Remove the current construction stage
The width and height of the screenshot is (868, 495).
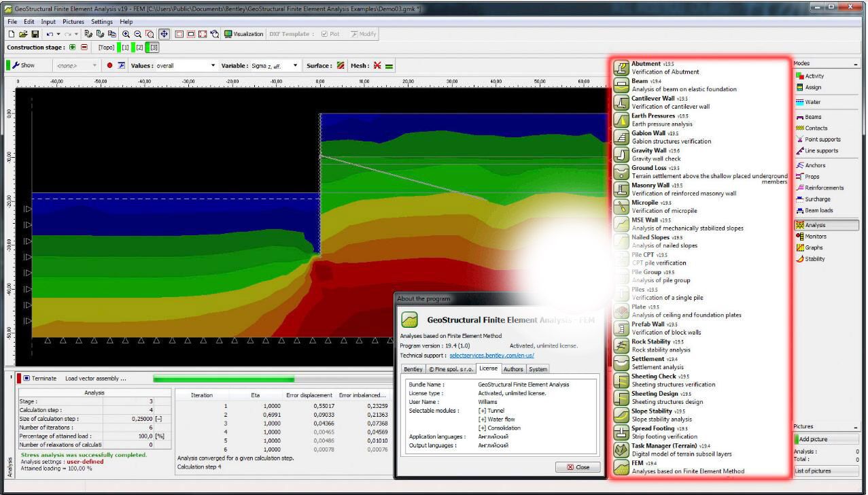84,48
